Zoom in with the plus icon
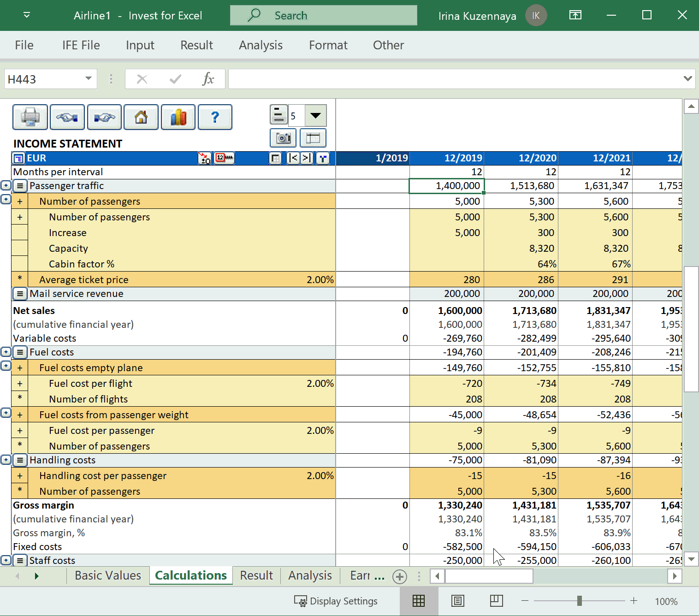The width and height of the screenshot is (699, 616). pos(634,601)
